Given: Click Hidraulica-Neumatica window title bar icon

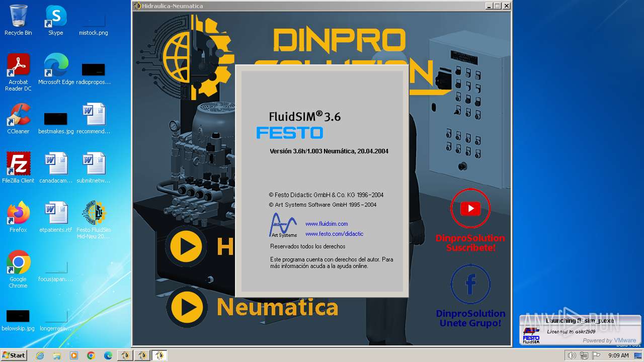Looking at the screenshot, I should click(137, 6).
